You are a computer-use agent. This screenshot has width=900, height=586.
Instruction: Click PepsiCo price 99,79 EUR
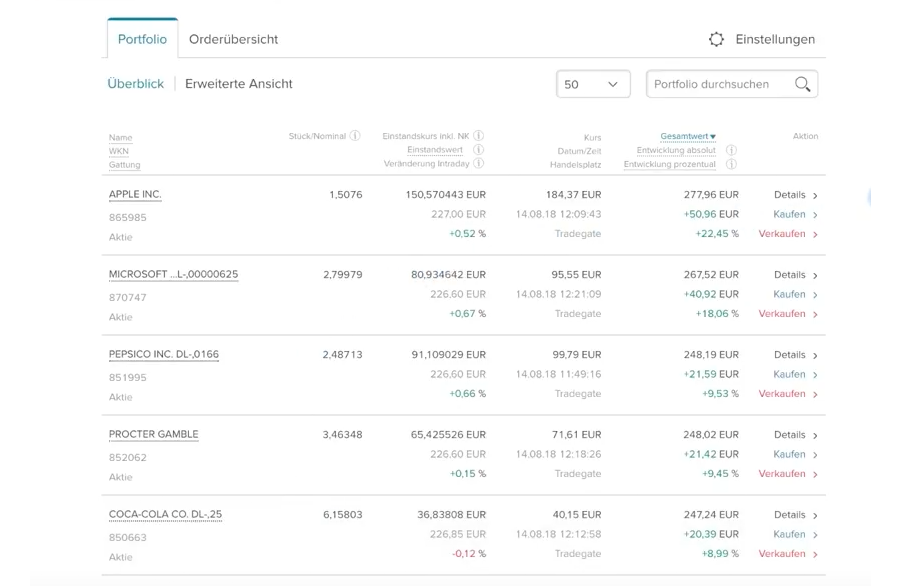pos(576,355)
